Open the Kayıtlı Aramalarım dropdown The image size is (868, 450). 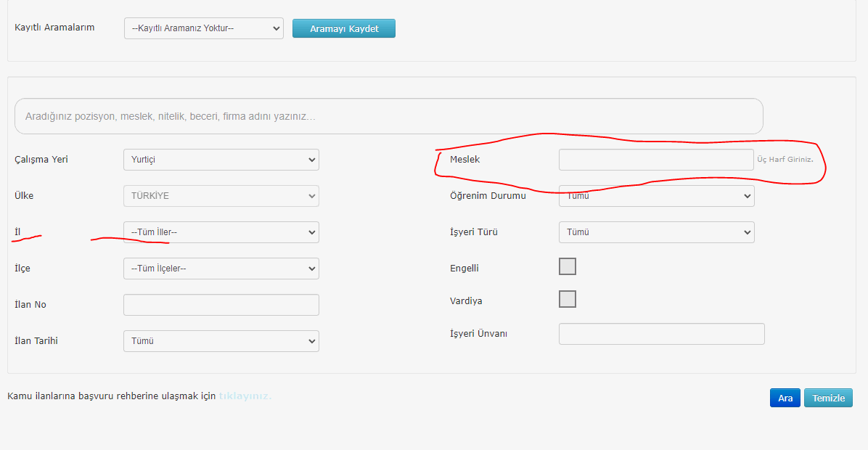(x=204, y=28)
